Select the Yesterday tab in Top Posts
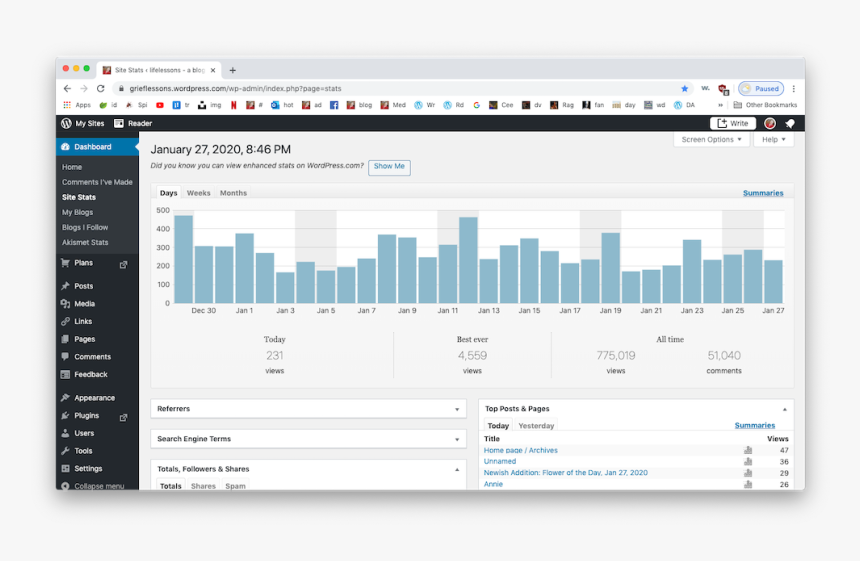The width and height of the screenshot is (860, 561). tap(536, 426)
